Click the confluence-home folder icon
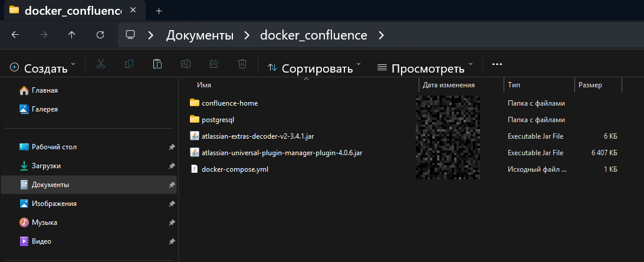The width and height of the screenshot is (644, 262). click(194, 103)
